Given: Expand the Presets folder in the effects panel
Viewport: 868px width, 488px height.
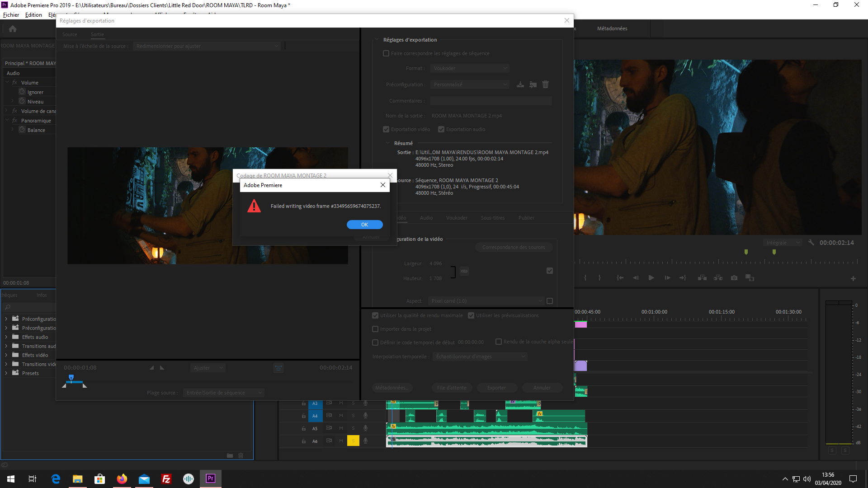Looking at the screenshot, I should pos(6,373).
